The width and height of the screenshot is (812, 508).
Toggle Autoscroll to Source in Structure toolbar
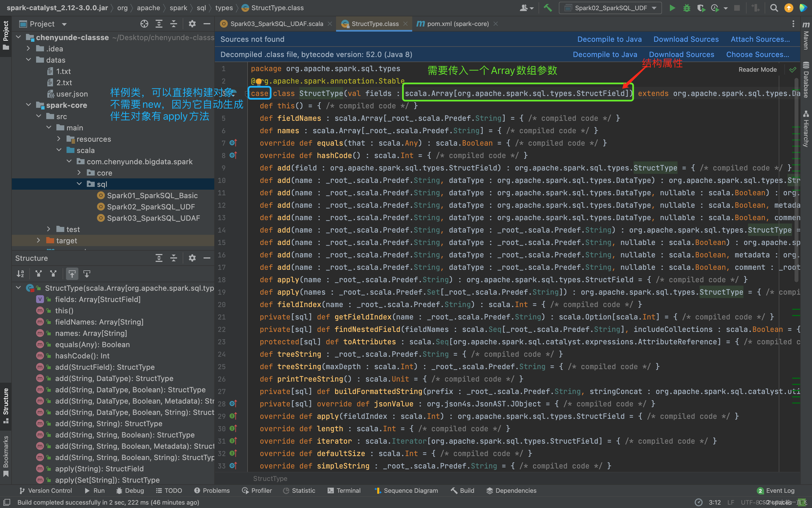72,274
